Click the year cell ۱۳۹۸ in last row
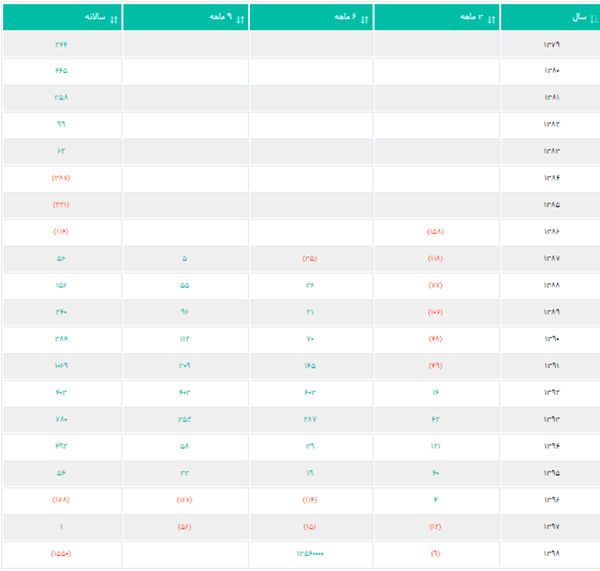 [x=552, y=553]
